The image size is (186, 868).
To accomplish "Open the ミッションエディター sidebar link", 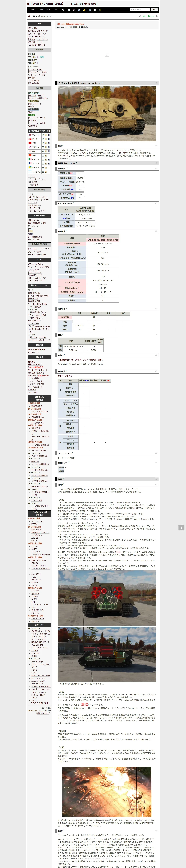I will coord(37,211).
